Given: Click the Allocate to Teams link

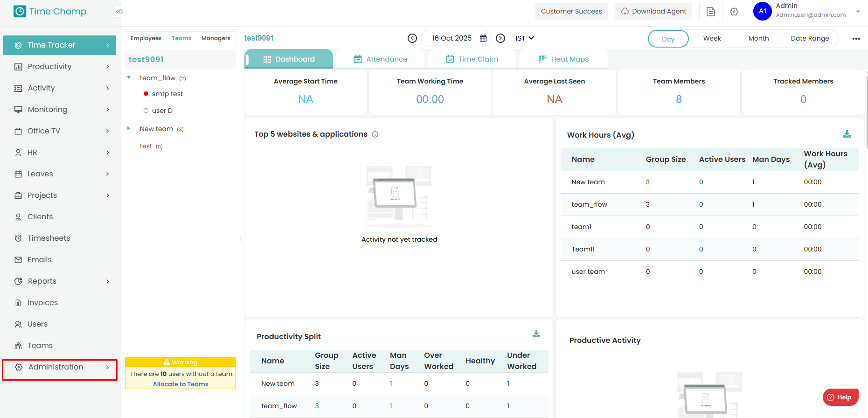Looking at the screenshot, I should (x=181, y=384).
